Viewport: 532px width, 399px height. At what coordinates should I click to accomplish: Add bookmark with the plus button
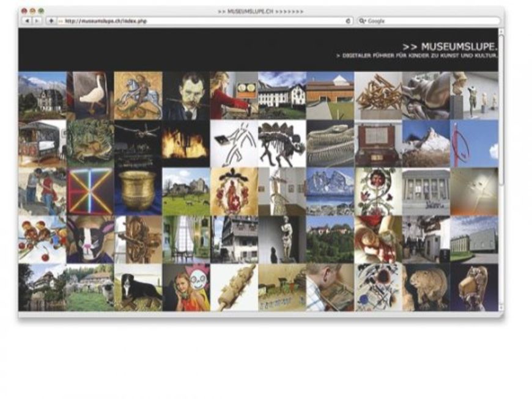coord(51,21)
